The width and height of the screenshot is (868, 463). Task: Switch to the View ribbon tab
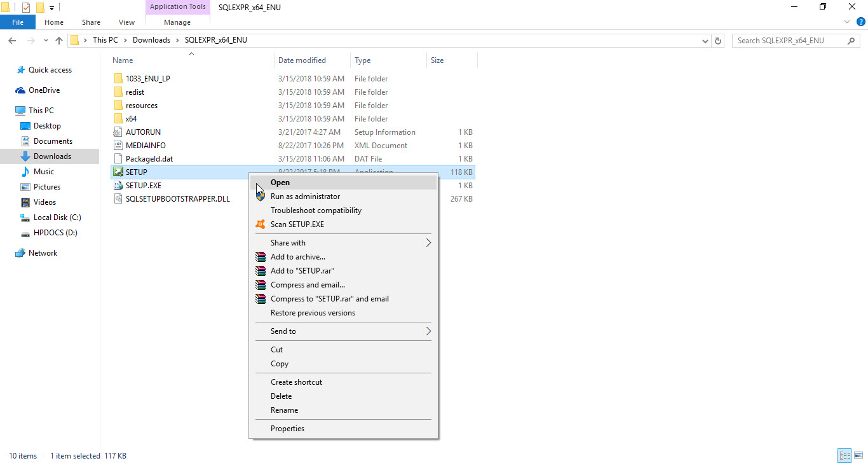pos(126,22)
